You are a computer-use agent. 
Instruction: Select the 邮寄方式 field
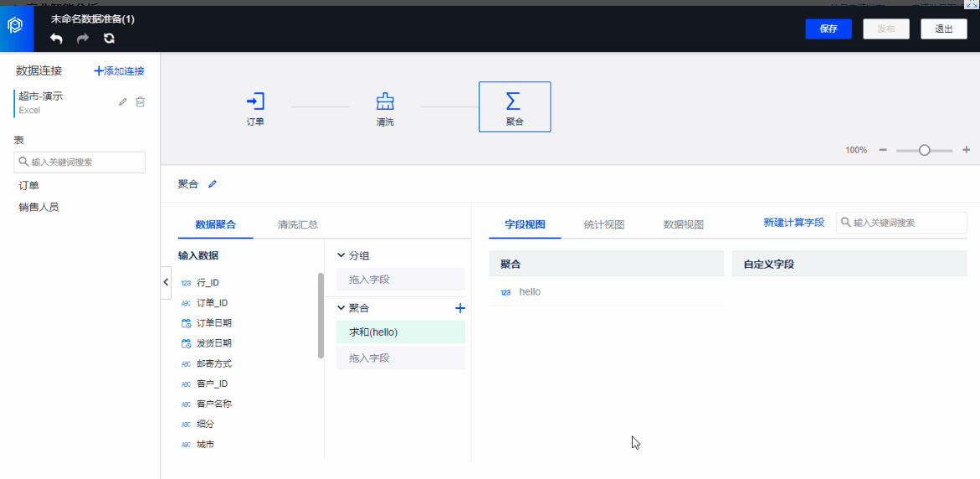[x=213, y=363]
